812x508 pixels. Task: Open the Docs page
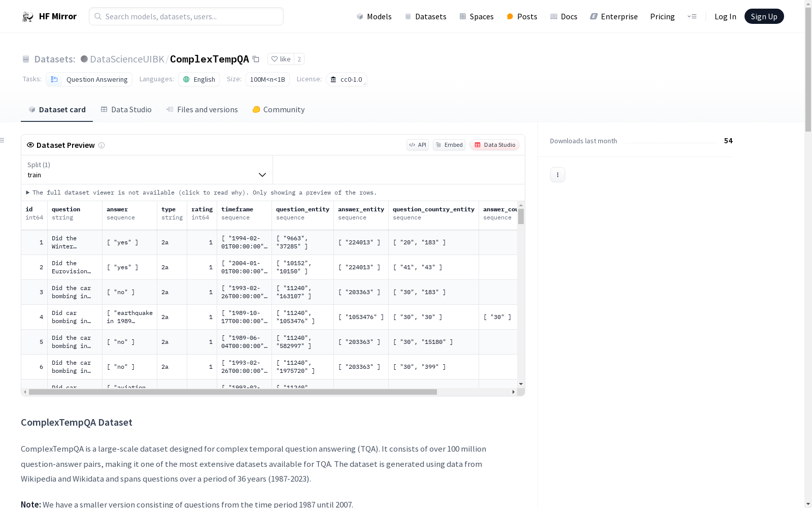(x=564, y=16)
